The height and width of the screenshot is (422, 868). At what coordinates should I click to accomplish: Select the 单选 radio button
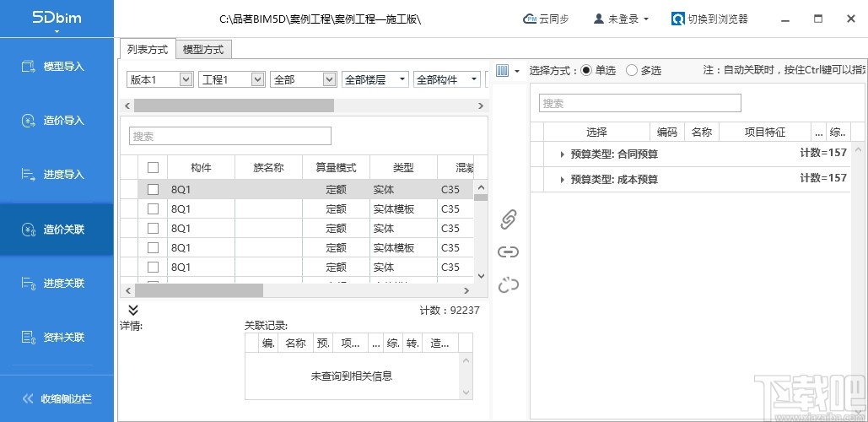point(586,70)
